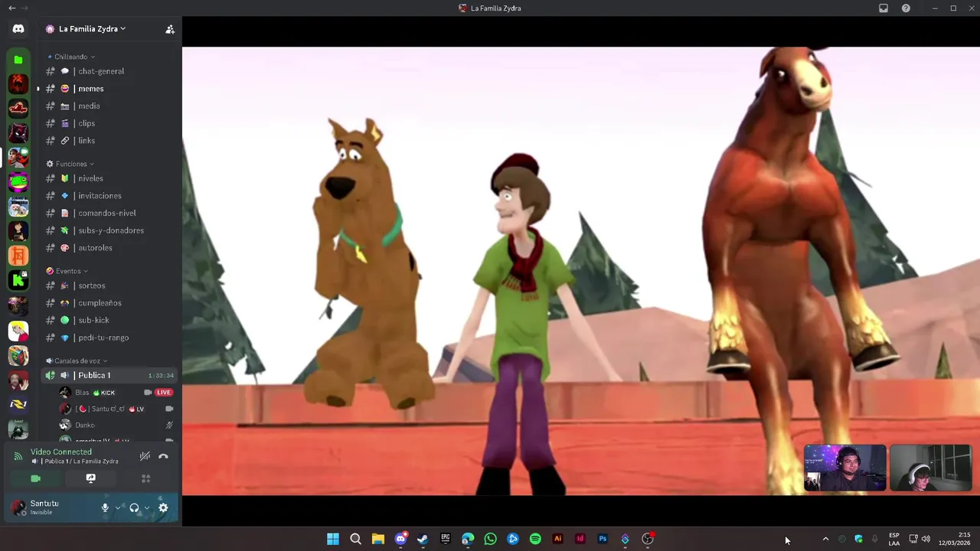Open Steam from taskbar
The width and height of the screenshot is (980, 551).
(x=423, y=539)
